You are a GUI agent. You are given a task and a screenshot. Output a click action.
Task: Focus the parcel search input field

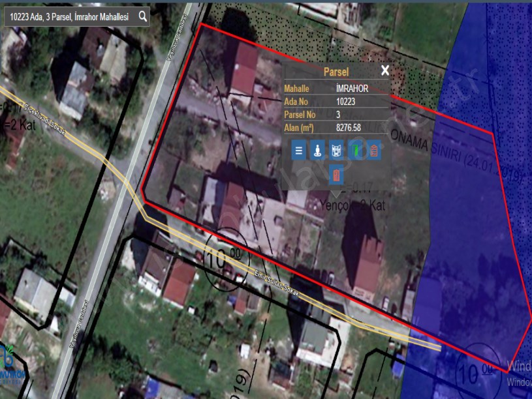(70, 17)
